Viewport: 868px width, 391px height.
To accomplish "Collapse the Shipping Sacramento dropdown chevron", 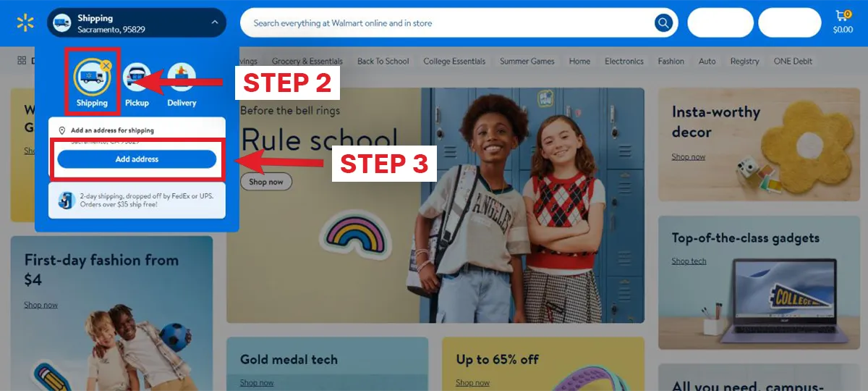I will (x=215, y=23).
